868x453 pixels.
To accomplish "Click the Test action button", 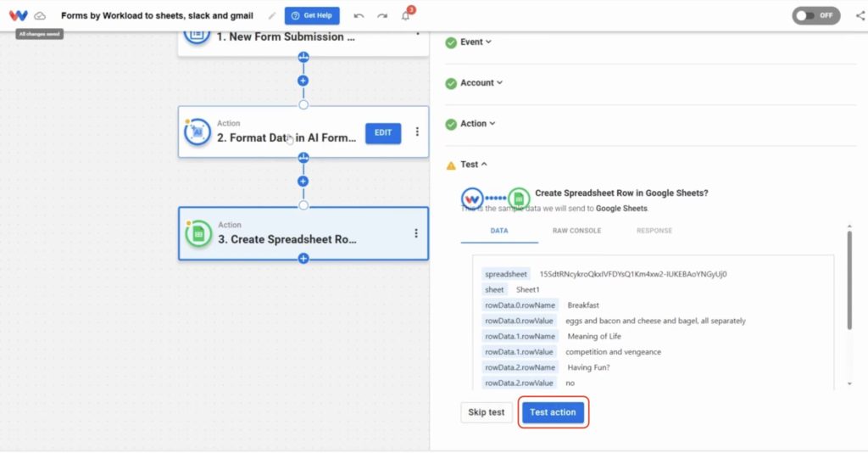I will point(553,412).
